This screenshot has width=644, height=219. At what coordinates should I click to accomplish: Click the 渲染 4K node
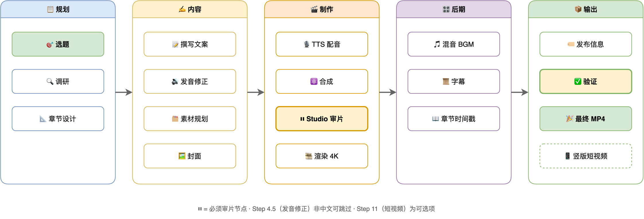(322, 156)
